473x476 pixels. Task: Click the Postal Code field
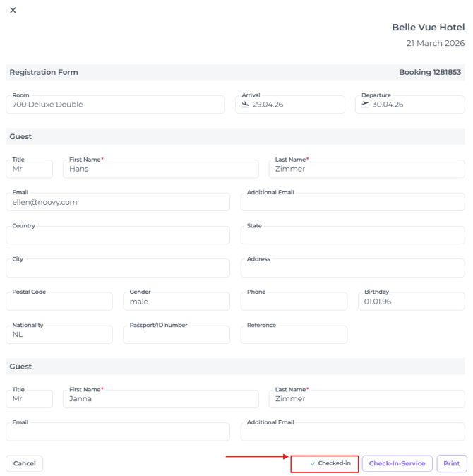pos(59,302)
